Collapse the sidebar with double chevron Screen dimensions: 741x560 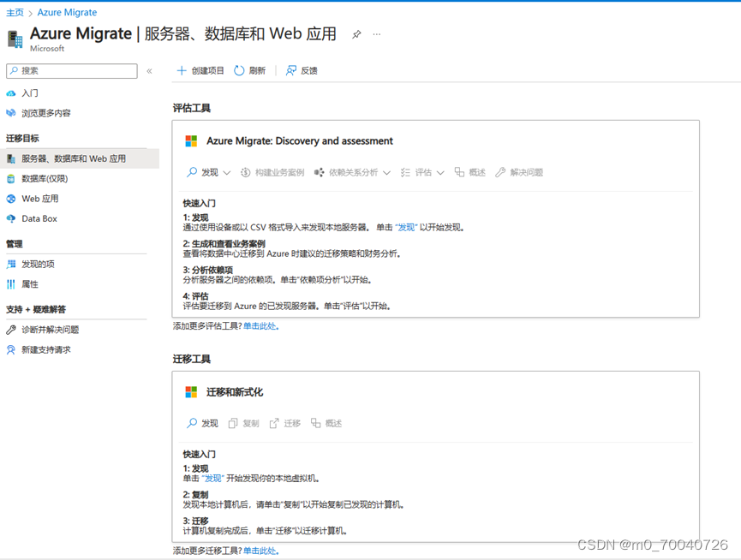pyautogui.click(x=149, y=71)
